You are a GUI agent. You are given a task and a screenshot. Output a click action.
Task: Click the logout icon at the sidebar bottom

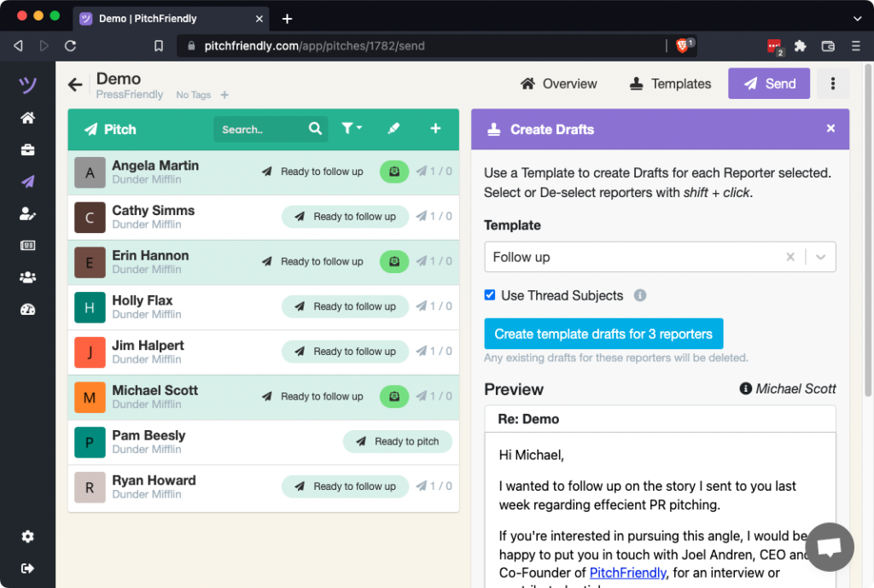28,568
